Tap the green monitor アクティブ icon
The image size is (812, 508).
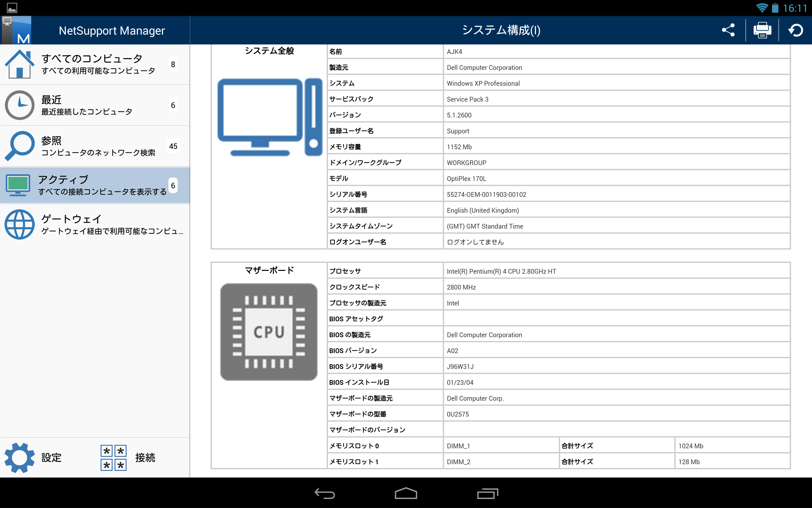(18, 185)
